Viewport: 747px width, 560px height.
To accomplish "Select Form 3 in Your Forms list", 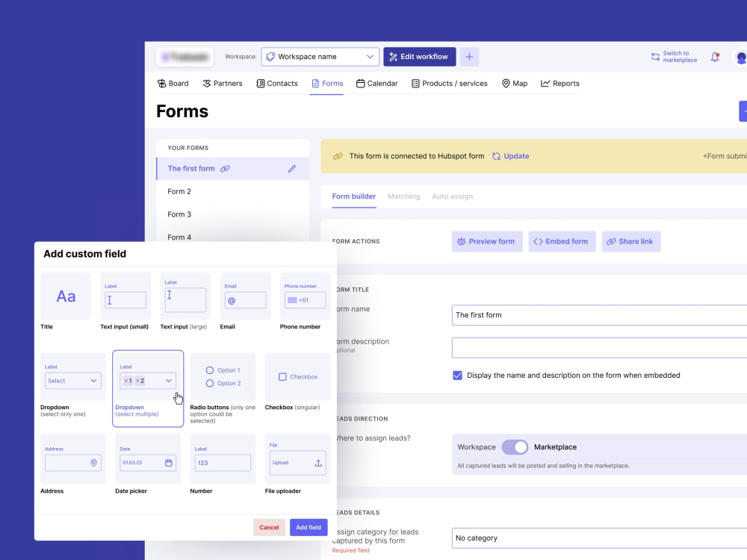I will [x=233, y=214].
